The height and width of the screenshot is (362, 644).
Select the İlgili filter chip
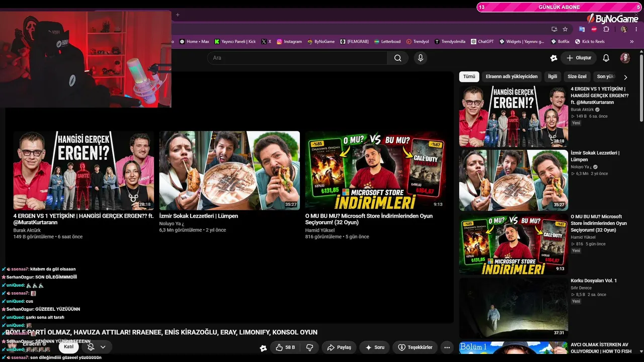pos(552,77)
